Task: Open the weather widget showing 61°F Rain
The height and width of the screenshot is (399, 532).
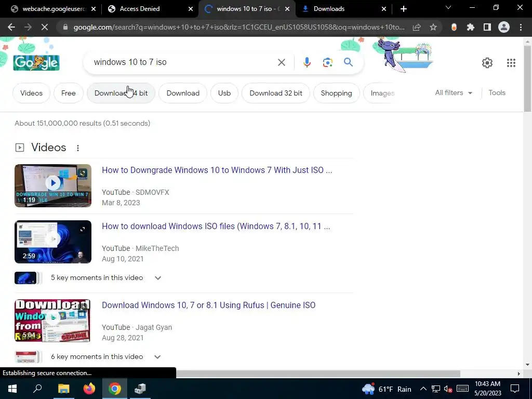Action: [387, 389]
